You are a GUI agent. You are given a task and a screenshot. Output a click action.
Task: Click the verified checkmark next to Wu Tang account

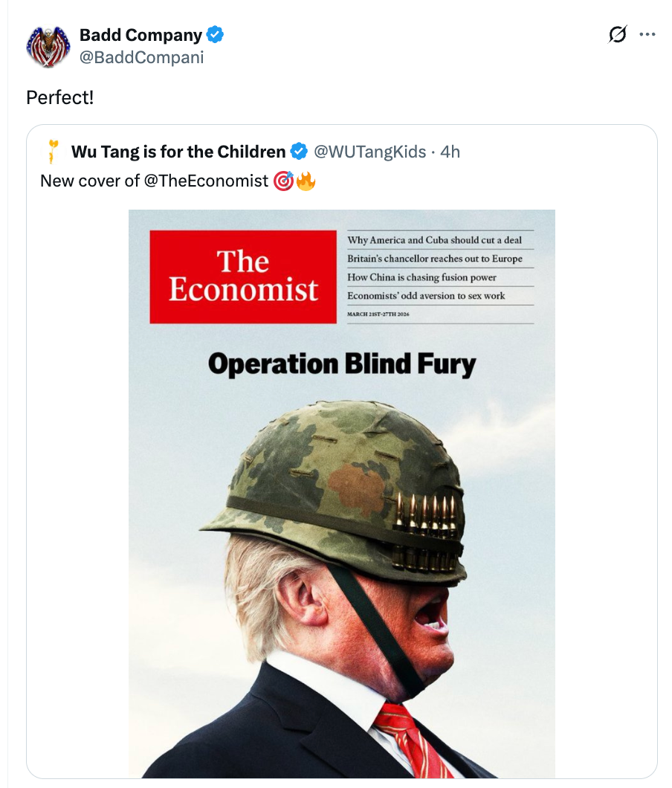[x=299, y=151]
